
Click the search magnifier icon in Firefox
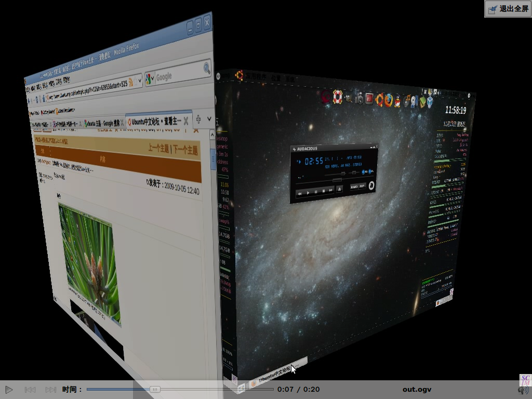pos(207,68)
